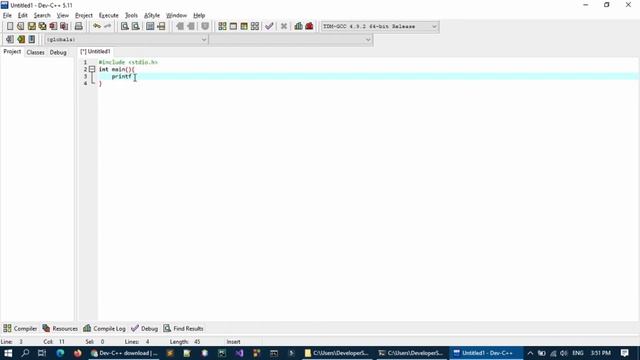Open the Windows Start button
The width and height of the screenshot is (640, 360).
click(x=8, y=353)
